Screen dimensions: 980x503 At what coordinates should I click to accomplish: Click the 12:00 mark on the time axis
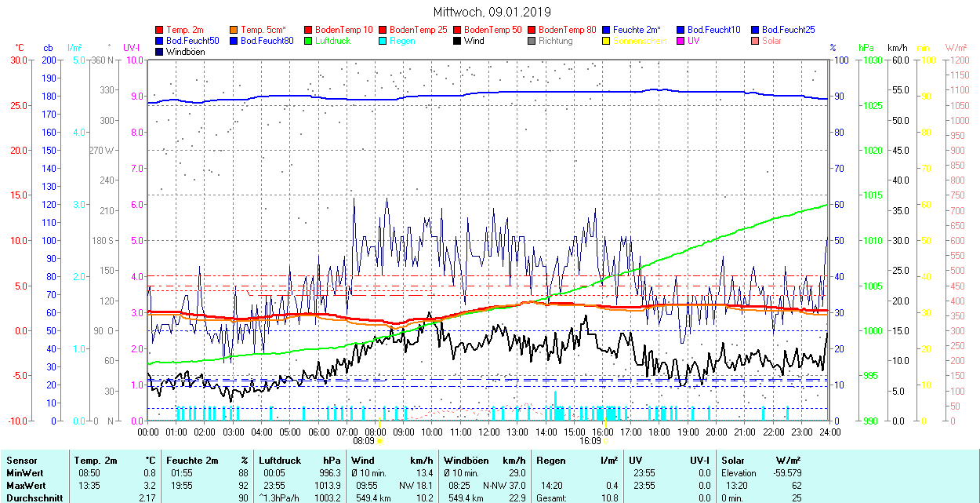tap(489, 432)
